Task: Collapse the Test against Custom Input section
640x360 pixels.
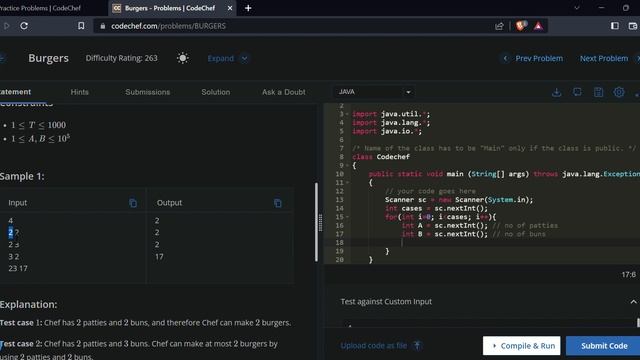Action: tap(633, 302)
